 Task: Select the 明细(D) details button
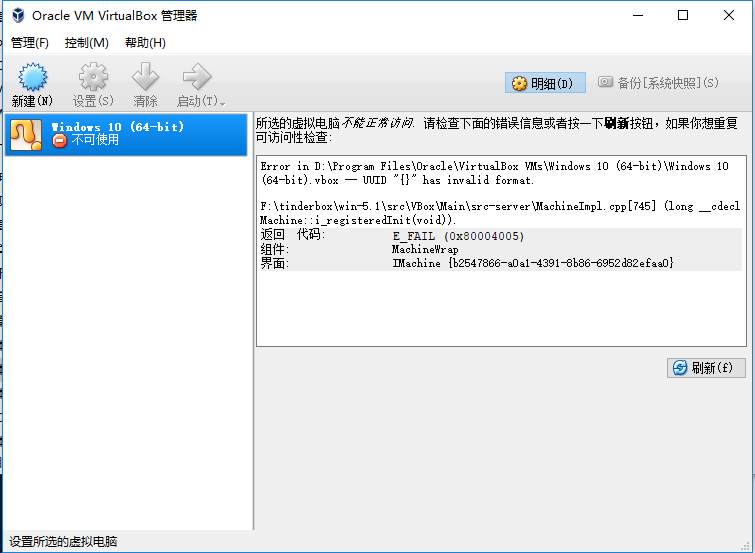point(545,83)
